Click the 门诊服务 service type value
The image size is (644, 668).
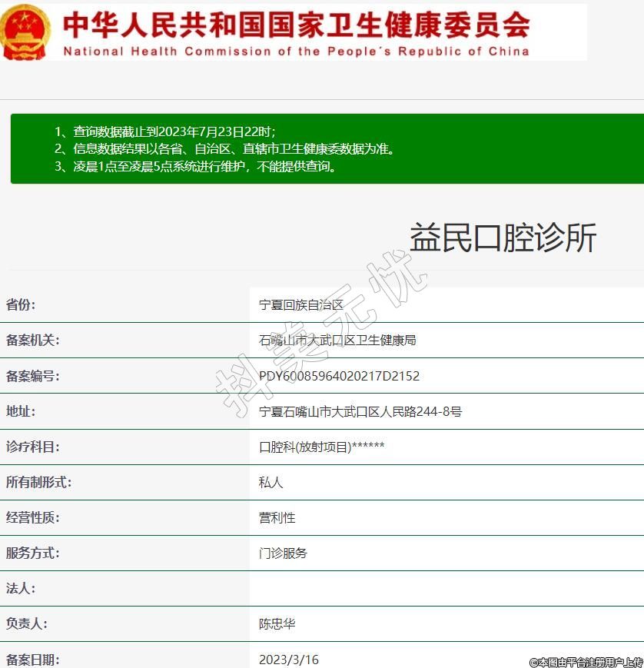click(x=283, y=553)
